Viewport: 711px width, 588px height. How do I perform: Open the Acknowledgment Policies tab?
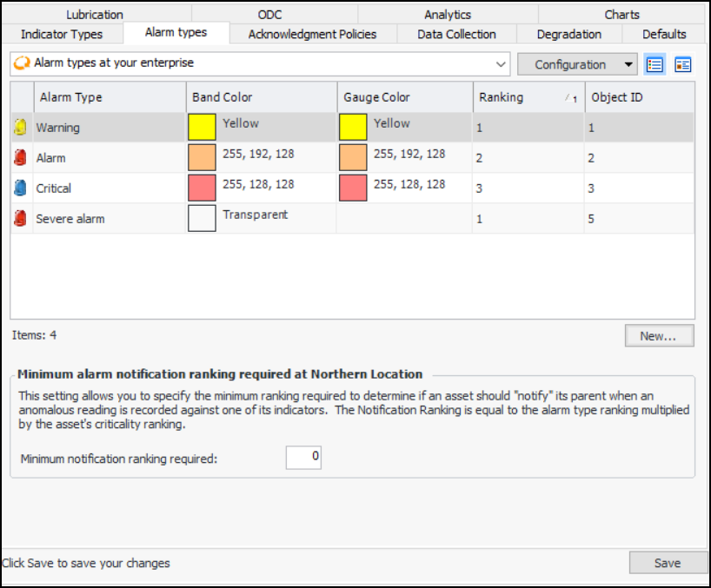point(312,35)
